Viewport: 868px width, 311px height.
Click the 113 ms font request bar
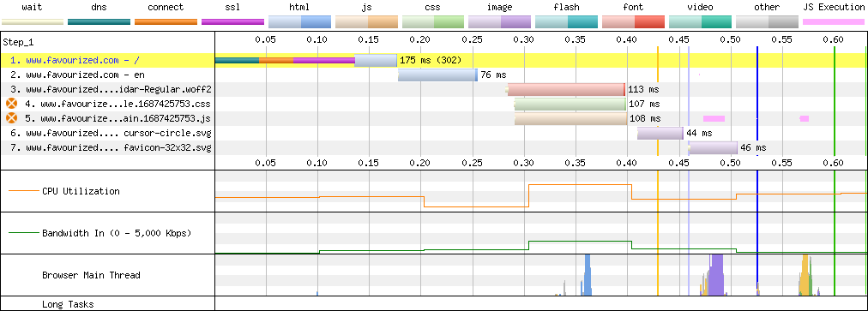coord(566,89)
